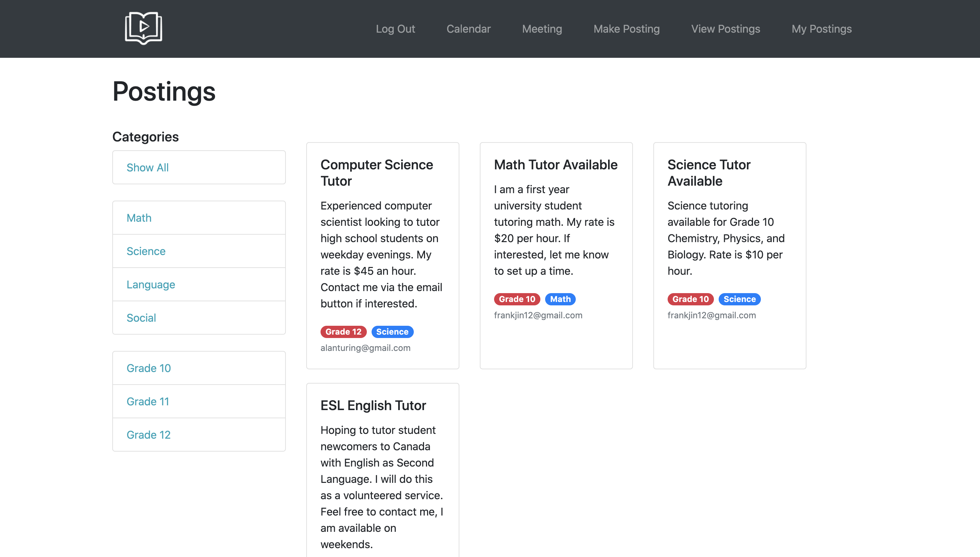Open My Postings page
The height and width of the screenshot is (557, 980).
(821, 29)
